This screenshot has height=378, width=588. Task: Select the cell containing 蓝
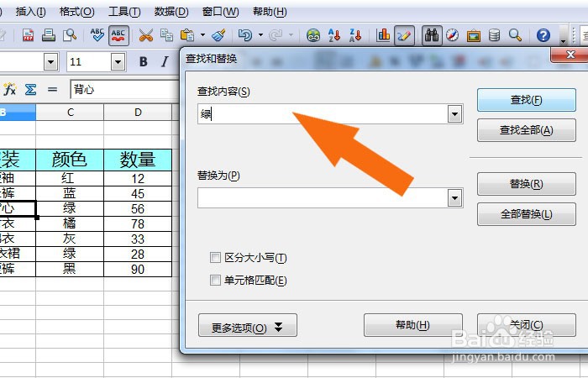[70, 193]
